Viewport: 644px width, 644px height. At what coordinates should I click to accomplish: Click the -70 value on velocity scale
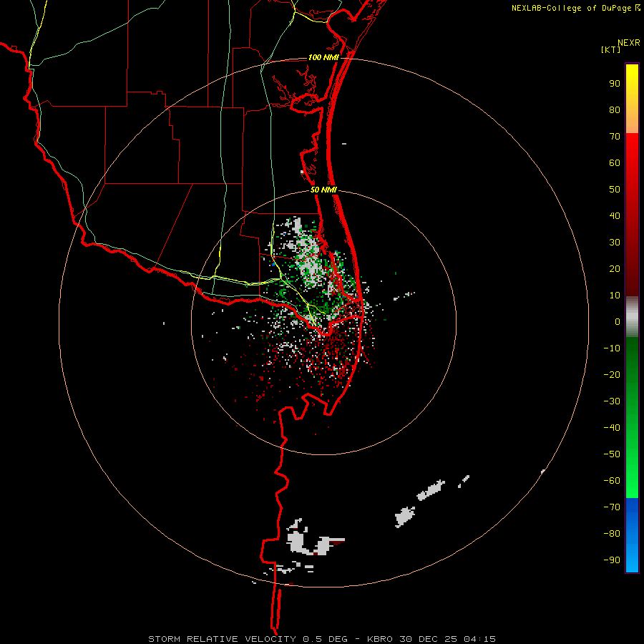(612, 507)
